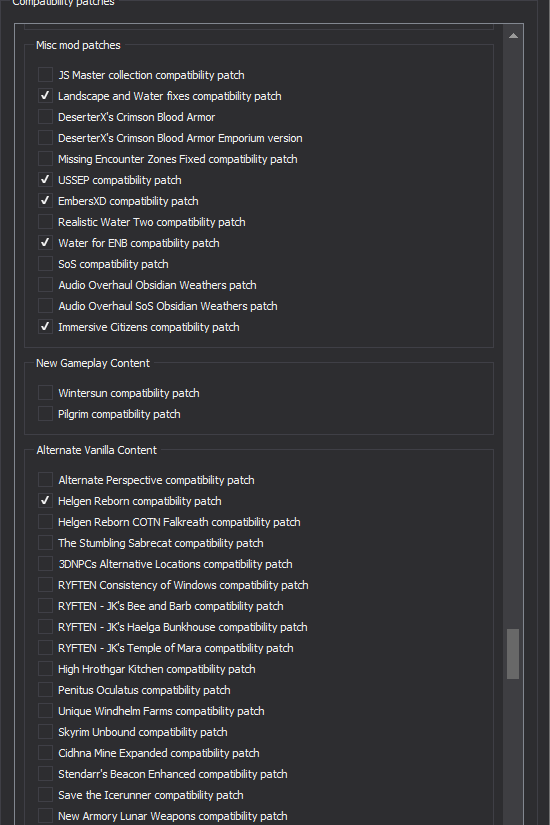The image size is (550, 825).
Task: Uncheck Immersive Citizens compatibility patch
Action: 45,327
